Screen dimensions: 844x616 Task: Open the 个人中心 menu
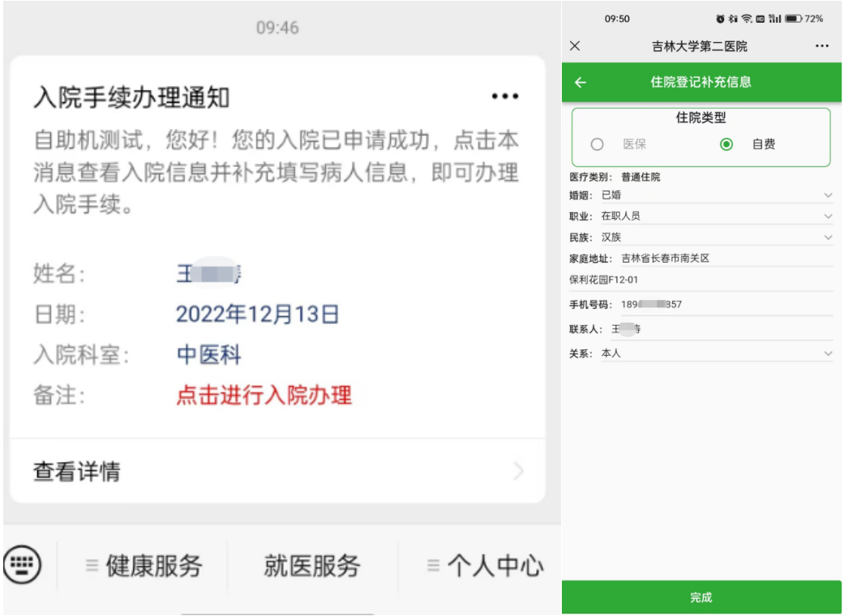point(486,566)
